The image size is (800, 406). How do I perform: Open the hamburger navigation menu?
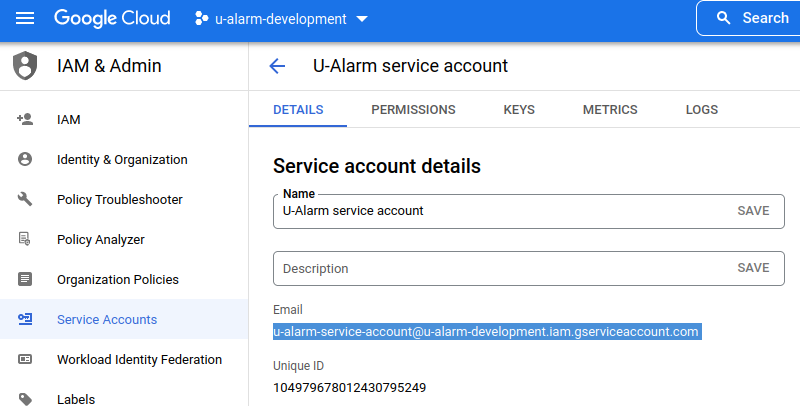click(25, 18)
